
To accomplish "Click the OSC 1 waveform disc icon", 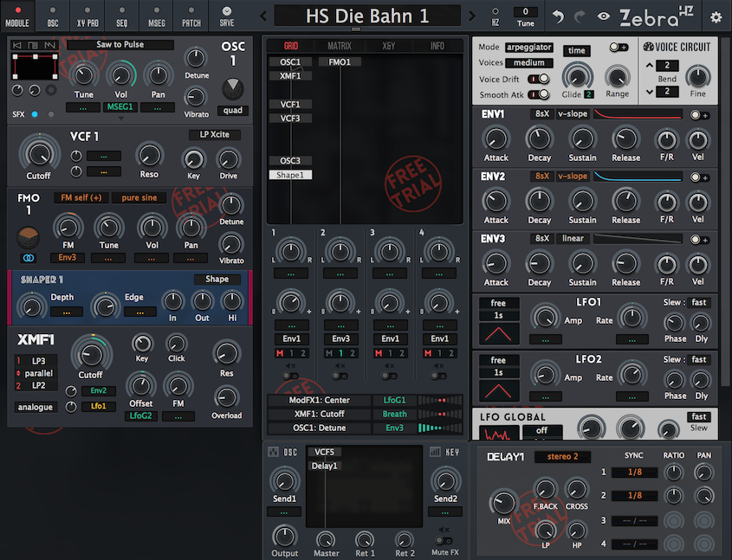I will tap(232, 88).
